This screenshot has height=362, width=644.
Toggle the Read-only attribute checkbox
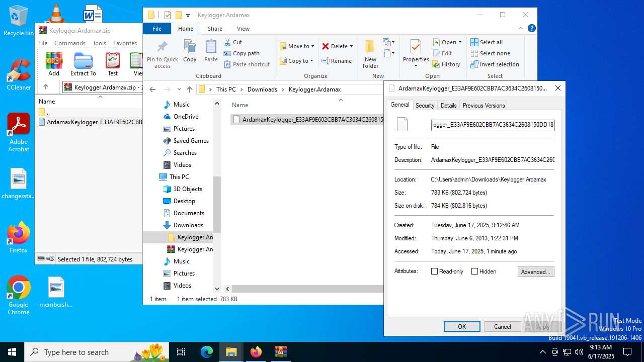pyautogui.click(x=434, y=271)
